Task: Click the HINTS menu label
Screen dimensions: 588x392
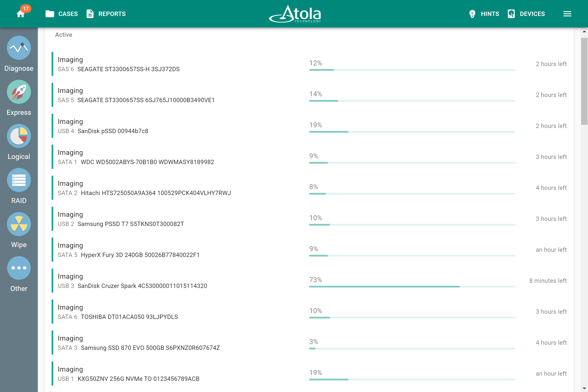Action: (x=490, y=14)
